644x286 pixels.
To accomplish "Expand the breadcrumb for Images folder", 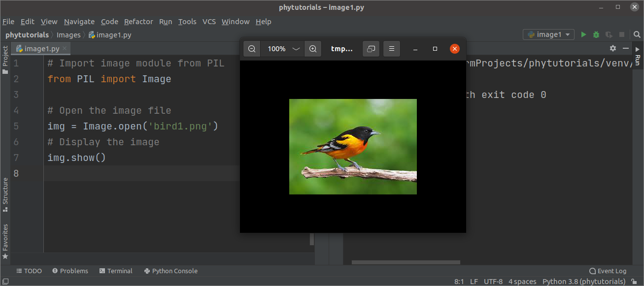I will 68,34.
